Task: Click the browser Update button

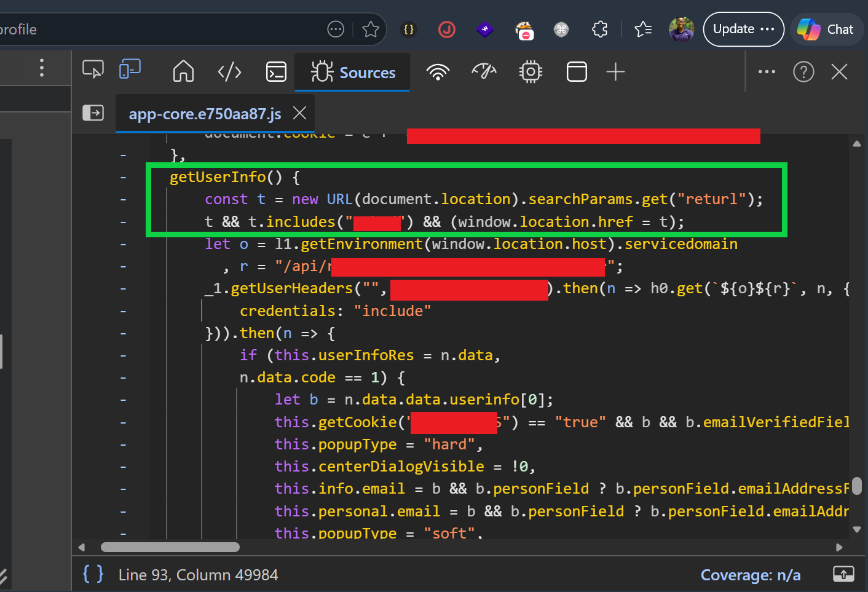Action: [x=743, y=29]
